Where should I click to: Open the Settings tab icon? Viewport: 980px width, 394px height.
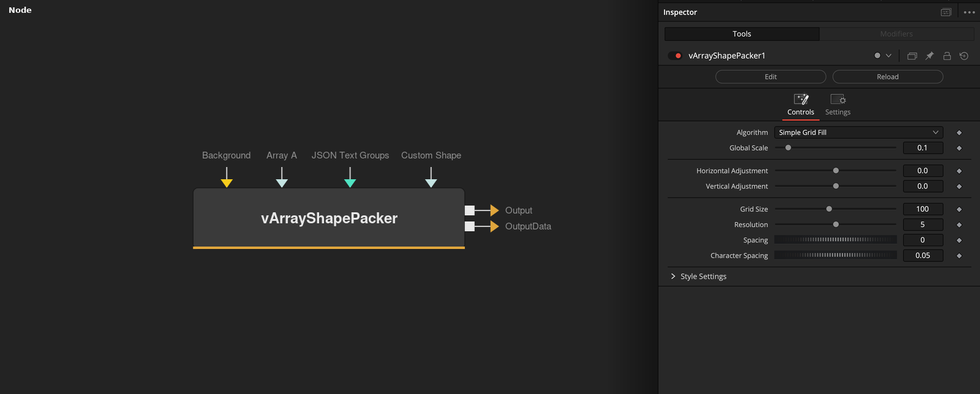(838, 105)
